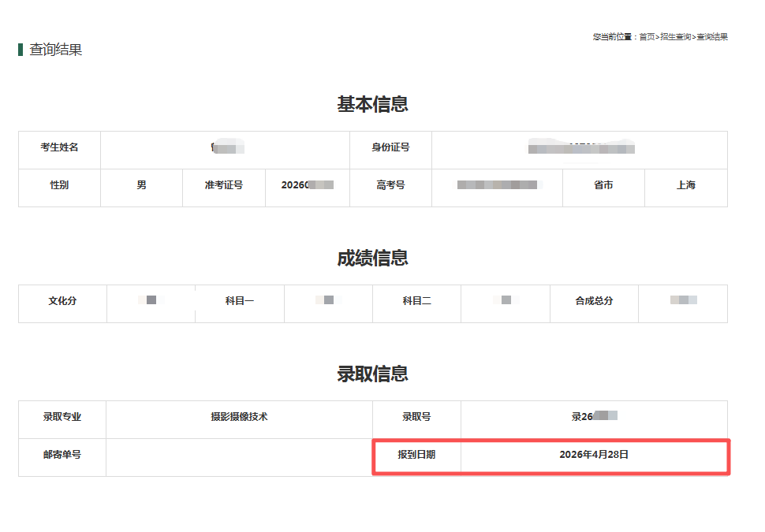The height and width of the screenshot is (532, 765).
Task: Click the 基本信息 section heading
Action: pos(372,104)
